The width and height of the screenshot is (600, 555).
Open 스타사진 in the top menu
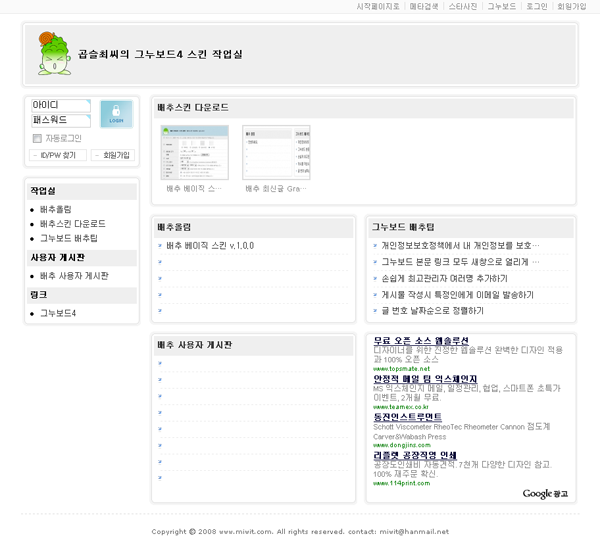[x=463, y=7]
